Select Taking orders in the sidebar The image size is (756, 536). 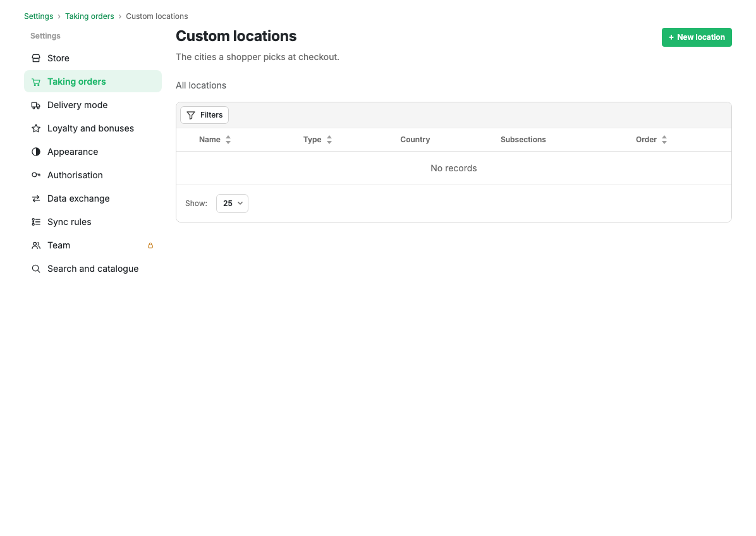tap(92, 82)
